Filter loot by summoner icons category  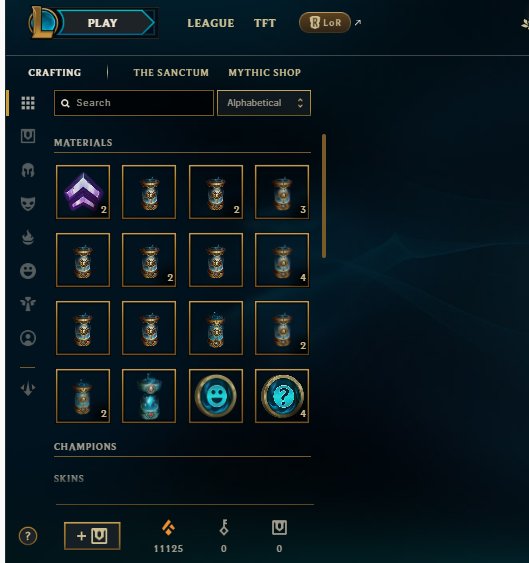pyautogui.click(x=28, y=338)
